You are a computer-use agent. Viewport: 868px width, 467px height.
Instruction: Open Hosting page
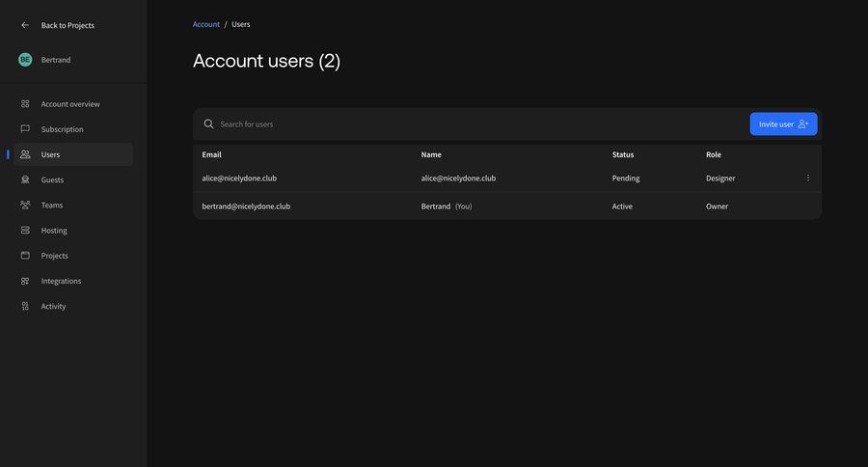(54, 231)
